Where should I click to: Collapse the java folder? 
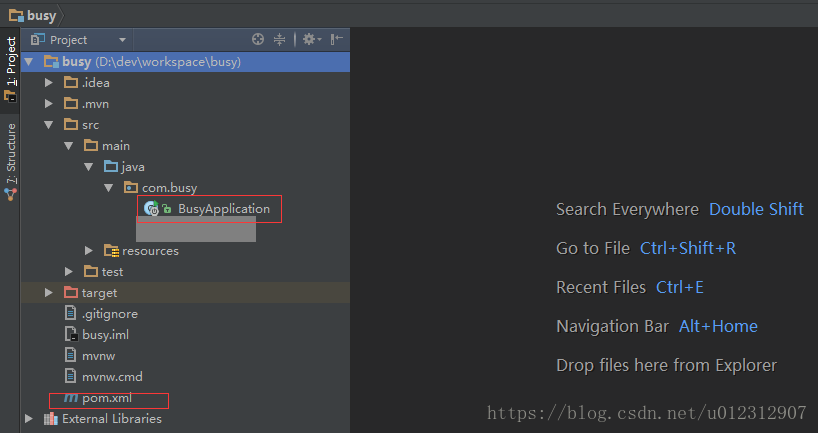(x=88, y=167)
